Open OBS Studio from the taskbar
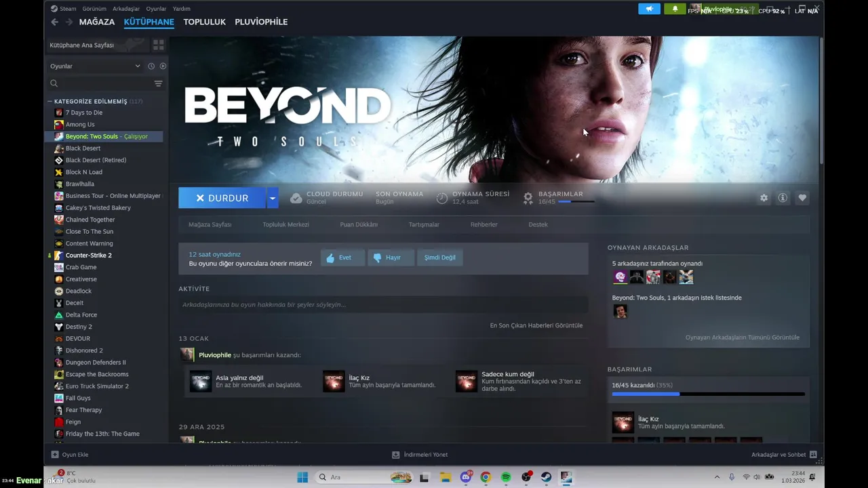Screen dimensions: 868x488 tap(526, 477)
